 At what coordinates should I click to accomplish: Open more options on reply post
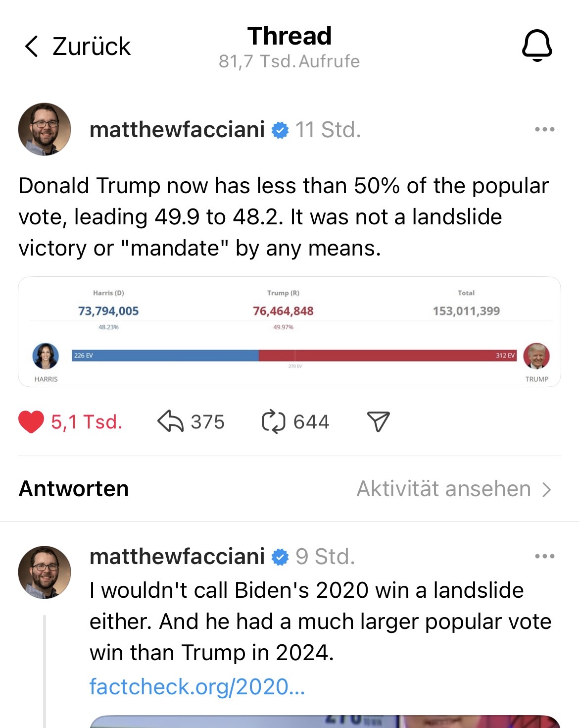pyautogui.click(x=544, y=557)
